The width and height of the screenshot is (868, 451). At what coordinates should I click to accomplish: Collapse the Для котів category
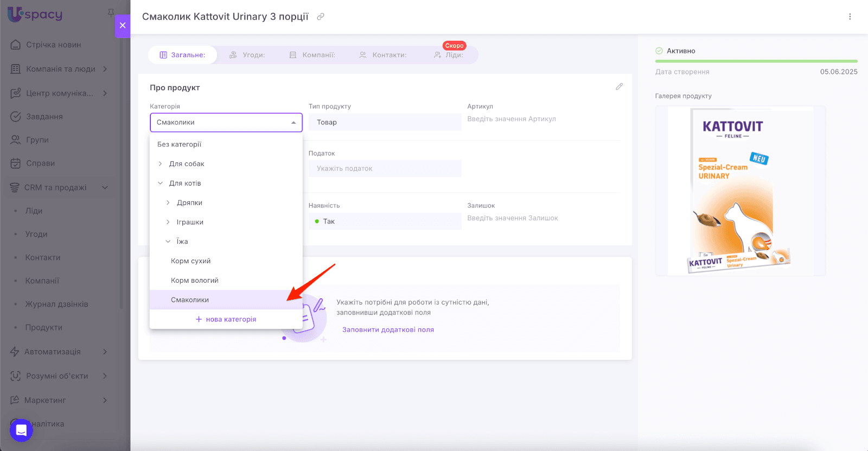point(160,183)
